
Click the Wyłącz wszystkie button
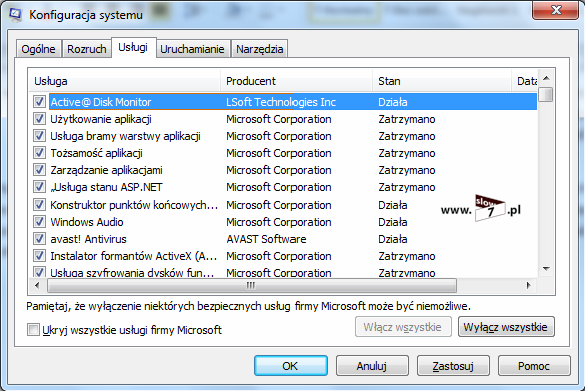click(506, 327)
